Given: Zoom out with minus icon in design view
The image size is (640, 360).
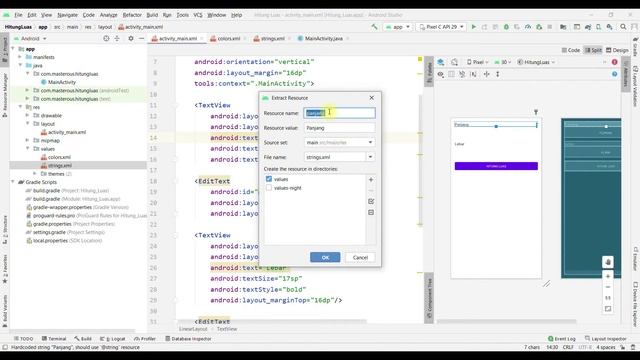Looking at the screenshot, I should 608,287.
